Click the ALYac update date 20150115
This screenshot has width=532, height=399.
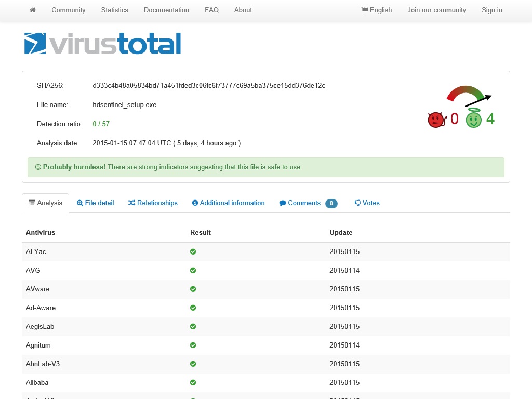coord(344,252)
